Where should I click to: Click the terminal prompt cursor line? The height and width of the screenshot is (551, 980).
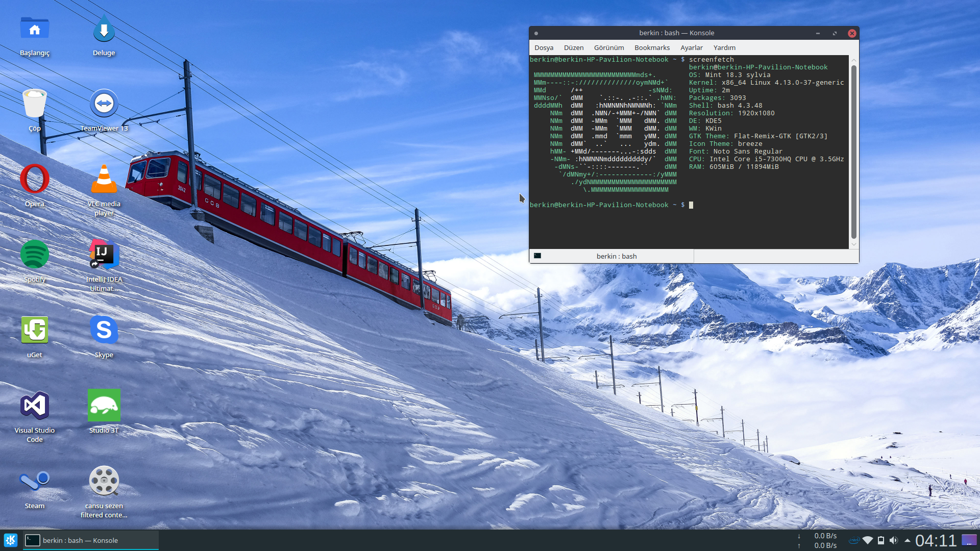pyautogui.click(x=611, y=205)
